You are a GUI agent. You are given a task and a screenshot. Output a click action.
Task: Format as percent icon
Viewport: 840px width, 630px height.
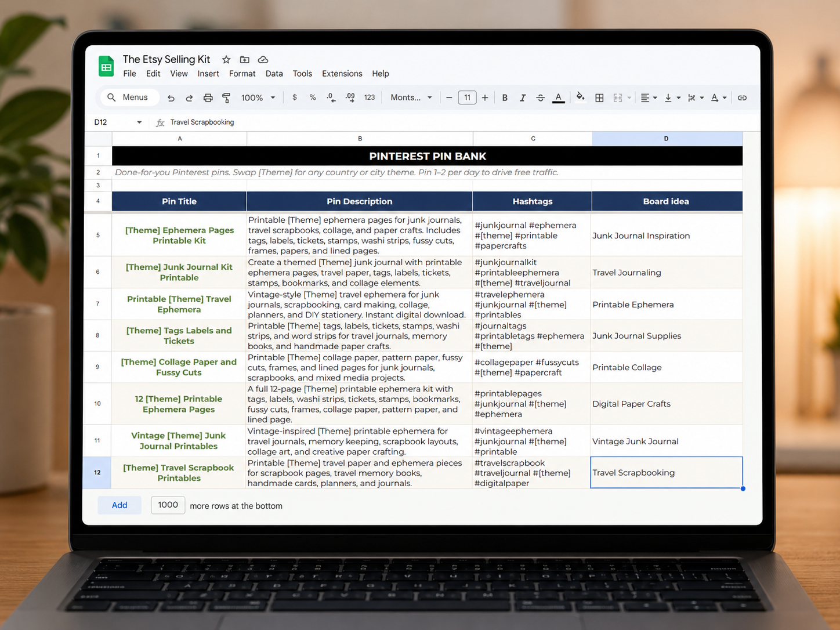tap(313, 97)
